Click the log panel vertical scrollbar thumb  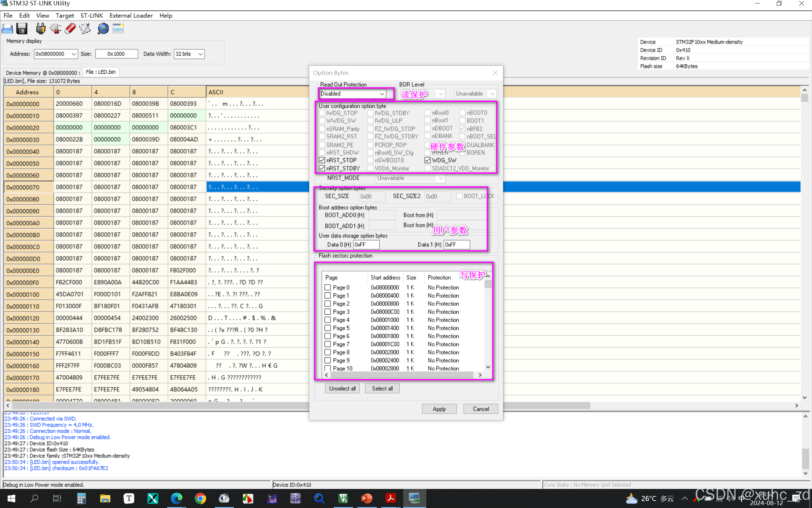(805, 458)
